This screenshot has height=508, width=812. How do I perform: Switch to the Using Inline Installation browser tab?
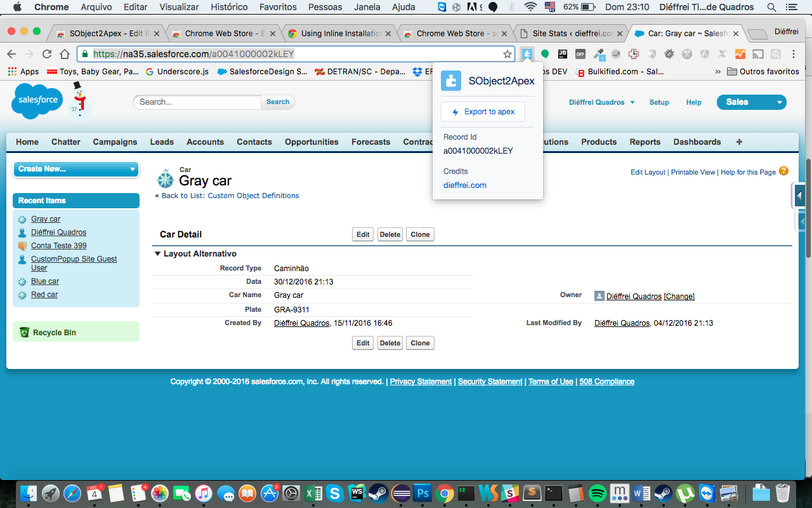341,33
